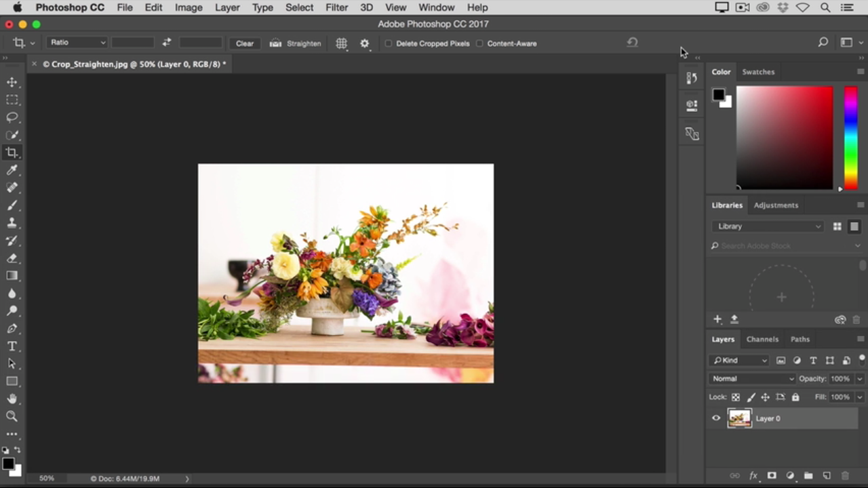868x488 pixels.
Task: Select the Eyedropper tool
Action: click(12, 170)
